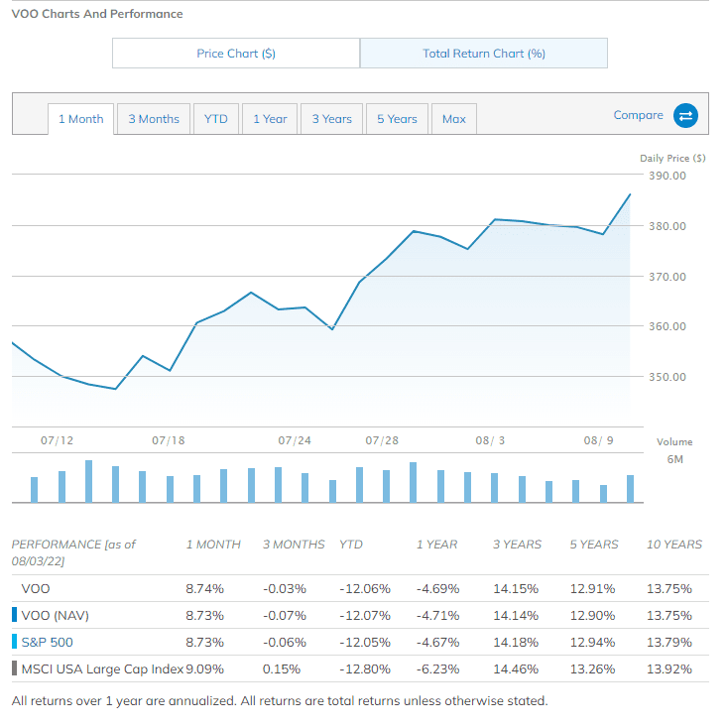Click the Volume 6M axis label
The image size is (728, 728).
(674, 451)
